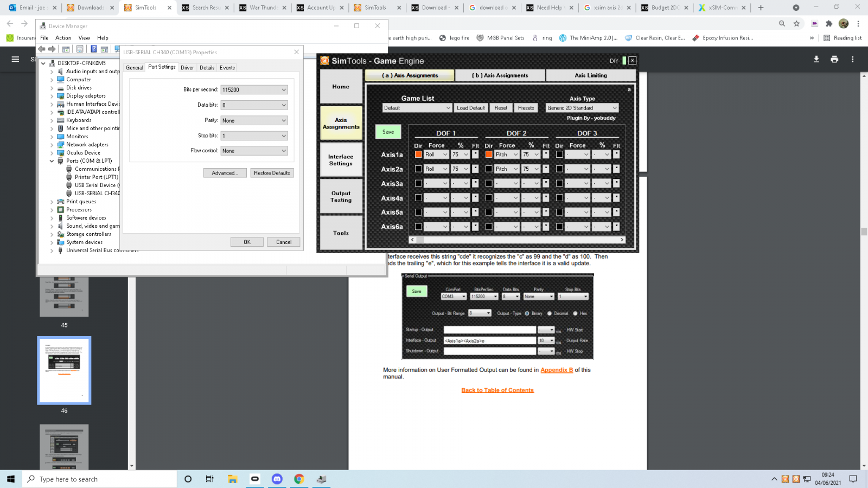
Task: Open PDF viewer more options menu
Action: [x=852, y=59]
